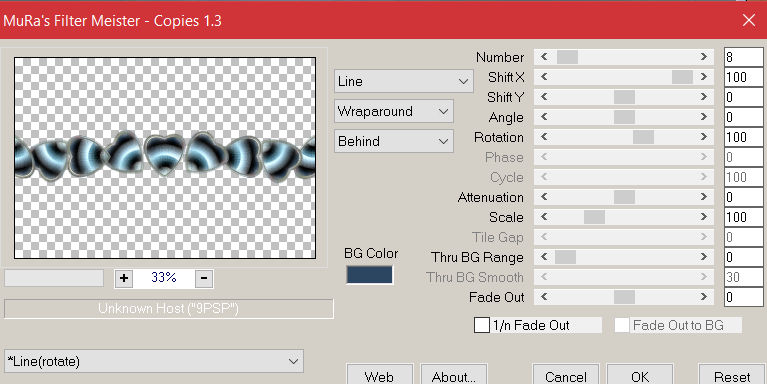Click the Shift Y slider thumb
Viewport: 767px width, 384px height.
[x=624, y=97]
